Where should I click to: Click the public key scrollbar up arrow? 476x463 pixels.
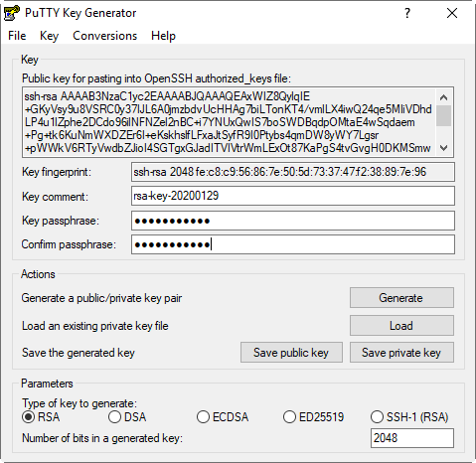[443, 97]
